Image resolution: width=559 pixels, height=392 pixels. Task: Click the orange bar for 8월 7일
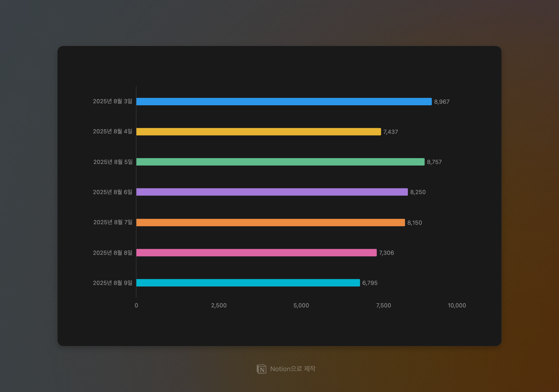[270, 223]
